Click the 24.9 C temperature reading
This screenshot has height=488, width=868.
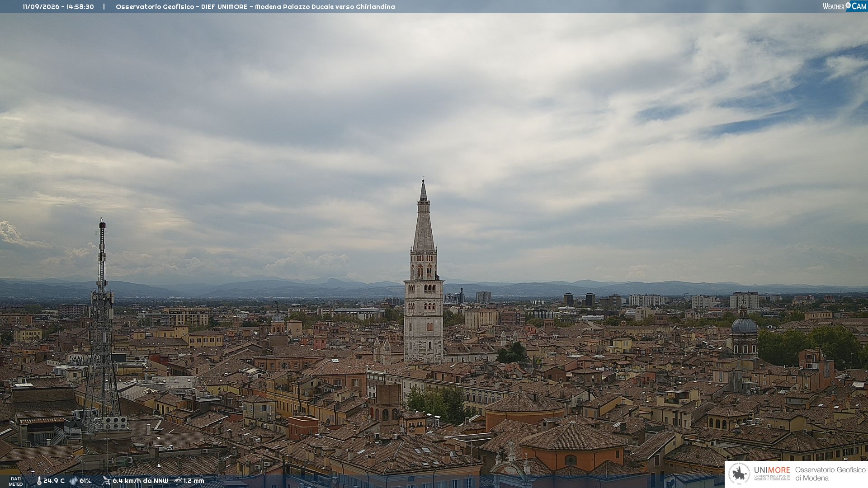(x=54, y=481)
